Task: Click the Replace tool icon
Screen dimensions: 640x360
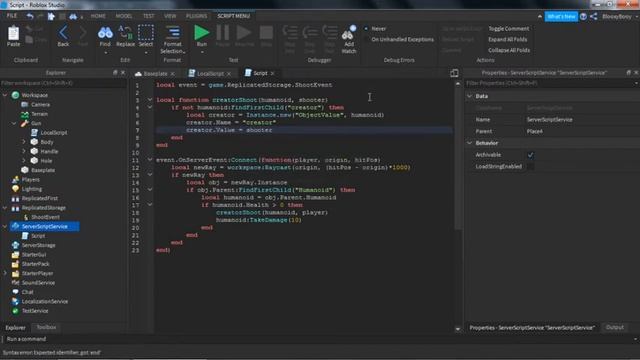Action: [x=125, y=33]
